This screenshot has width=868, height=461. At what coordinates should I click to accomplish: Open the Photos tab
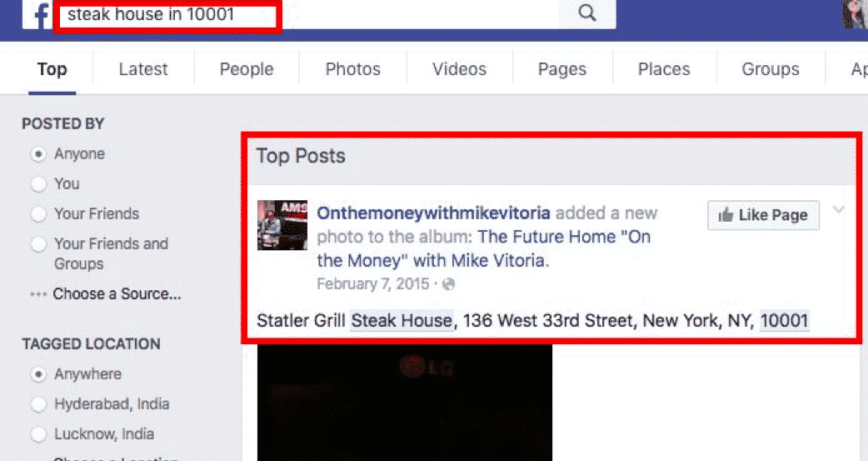click(352, 69)
